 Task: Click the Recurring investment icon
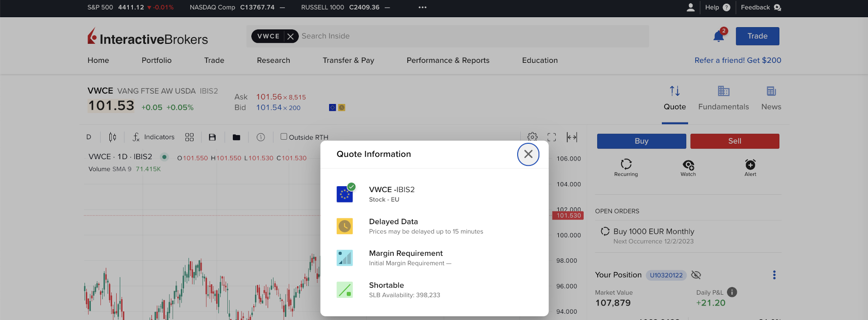[626, 165]
